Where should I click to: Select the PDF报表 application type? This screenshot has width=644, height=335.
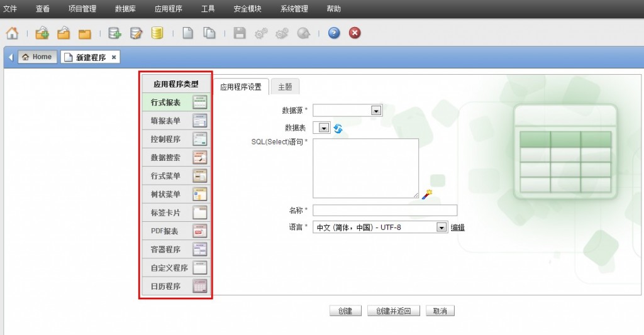[176, 231]
